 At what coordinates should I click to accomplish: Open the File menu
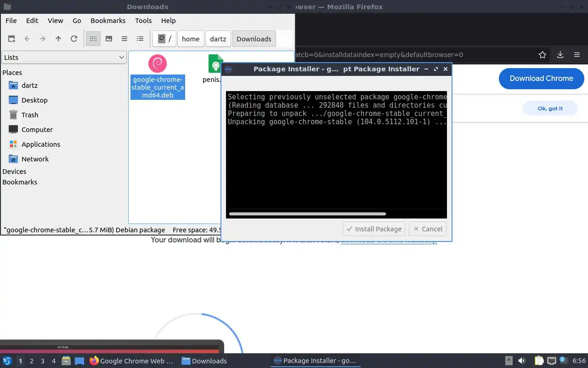11,21
